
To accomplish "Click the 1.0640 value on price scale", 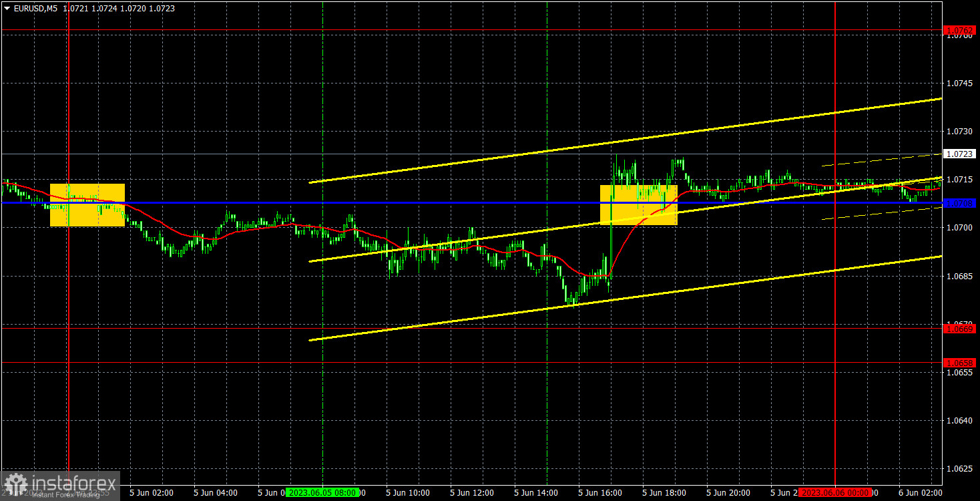I will pyautogui.click(x=960, y=421).
